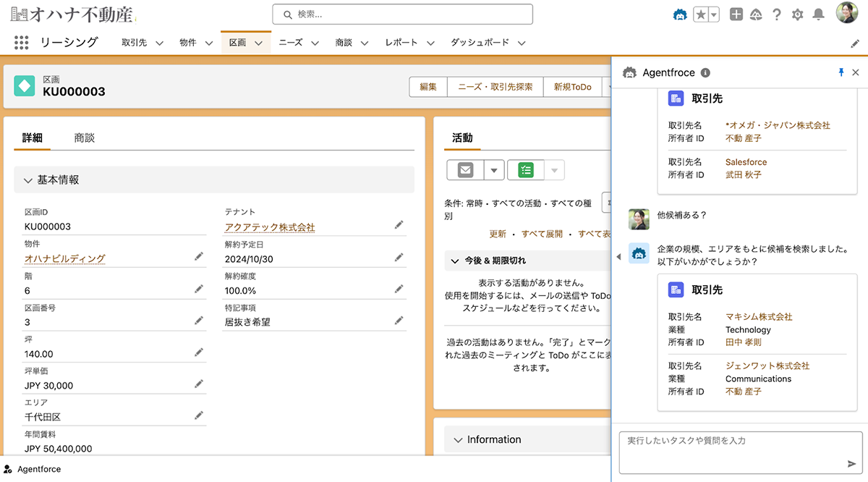Click the global create plus icon
Image resolution: width=868 pixels, height=482 pixels.
click(x=736, y=14)
